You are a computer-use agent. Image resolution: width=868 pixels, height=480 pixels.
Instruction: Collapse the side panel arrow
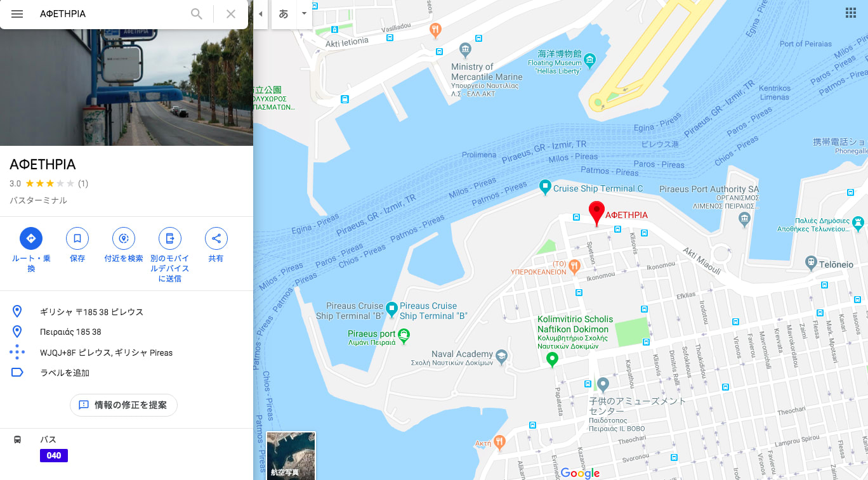click(260, 14)
